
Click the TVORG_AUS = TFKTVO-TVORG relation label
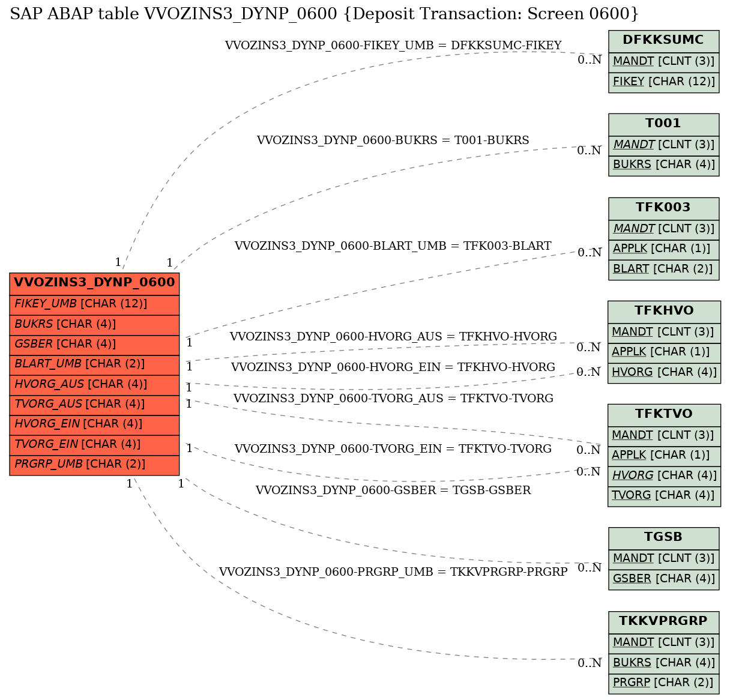(393, 399)
